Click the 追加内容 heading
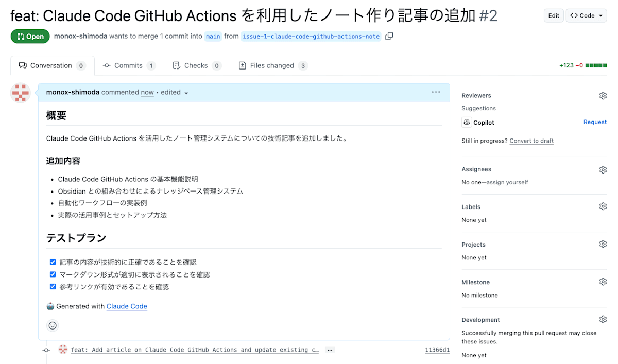 [63, 161]
